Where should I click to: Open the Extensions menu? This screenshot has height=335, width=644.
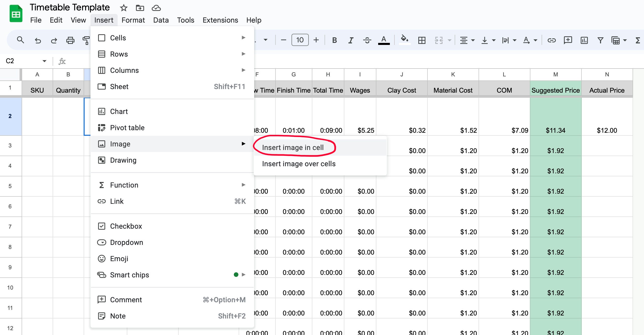coord(220,20)
